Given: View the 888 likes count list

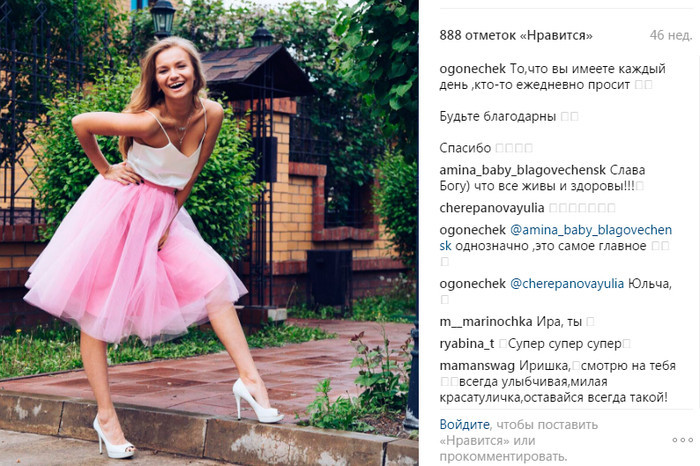Looking at the screenshot, I should tap(516, 35).
